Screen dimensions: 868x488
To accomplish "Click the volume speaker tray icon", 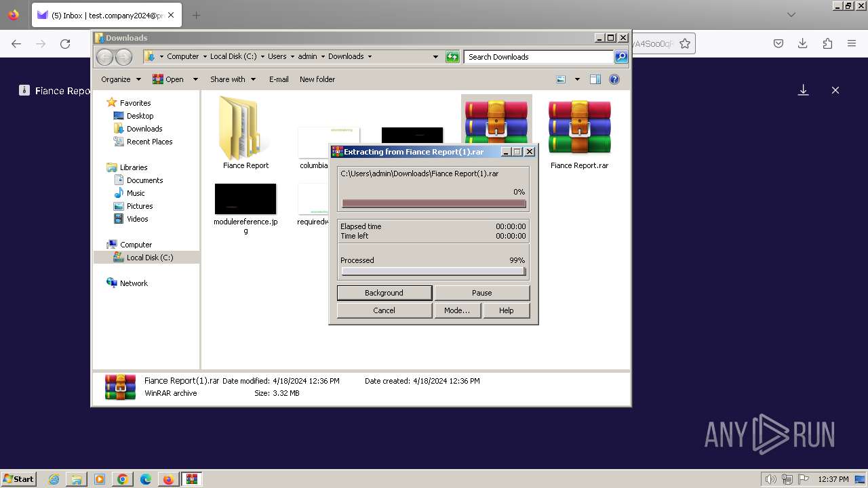I will point(770,479).
